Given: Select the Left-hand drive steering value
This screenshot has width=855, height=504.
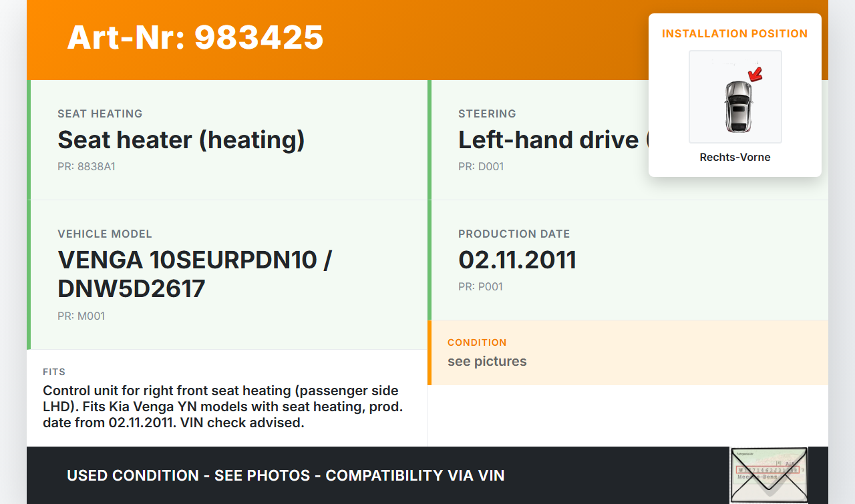Looking at the screenshot, I should pyautogui.click(x=548, y=140).
